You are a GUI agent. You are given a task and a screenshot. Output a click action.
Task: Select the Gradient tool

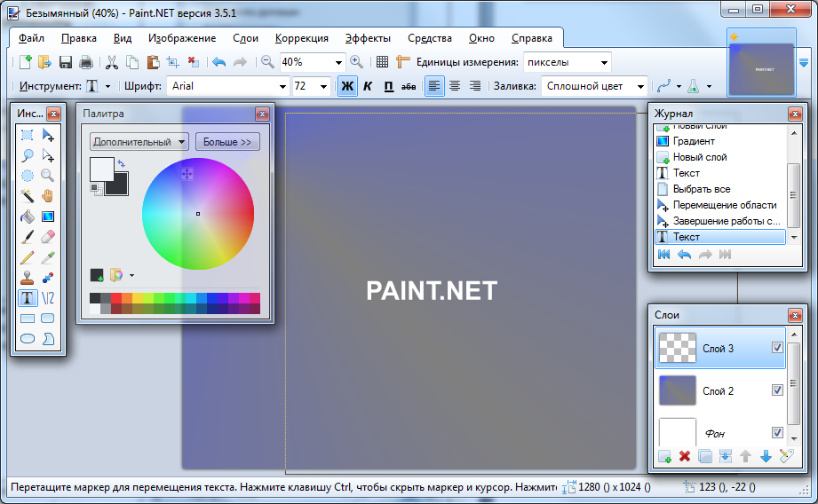(47, 217)
